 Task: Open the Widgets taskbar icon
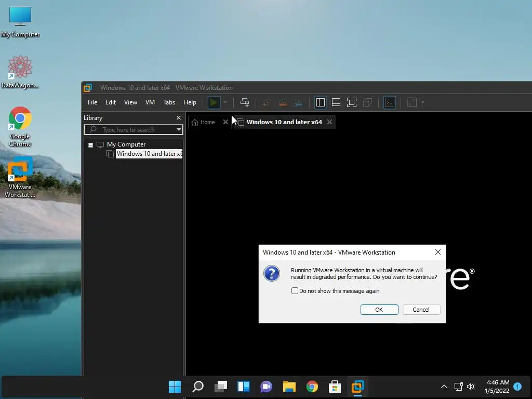point(244,387)
